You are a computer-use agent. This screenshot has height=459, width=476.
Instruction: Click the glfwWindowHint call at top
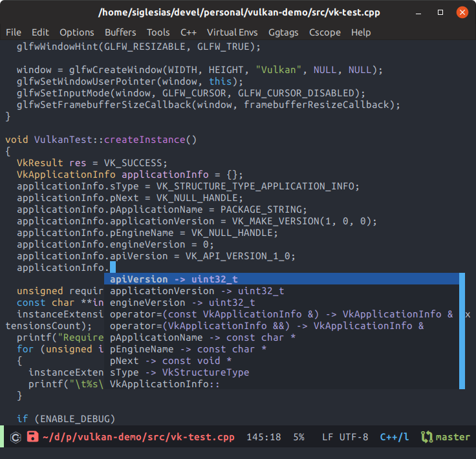coord(138,47)
